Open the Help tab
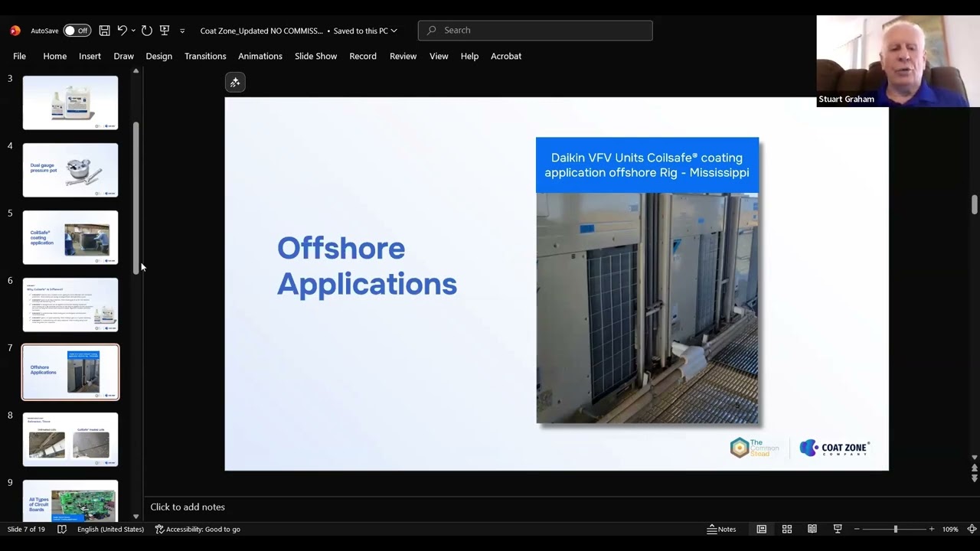Viewport: 980px width, 551px height. (x=469, y=56)
